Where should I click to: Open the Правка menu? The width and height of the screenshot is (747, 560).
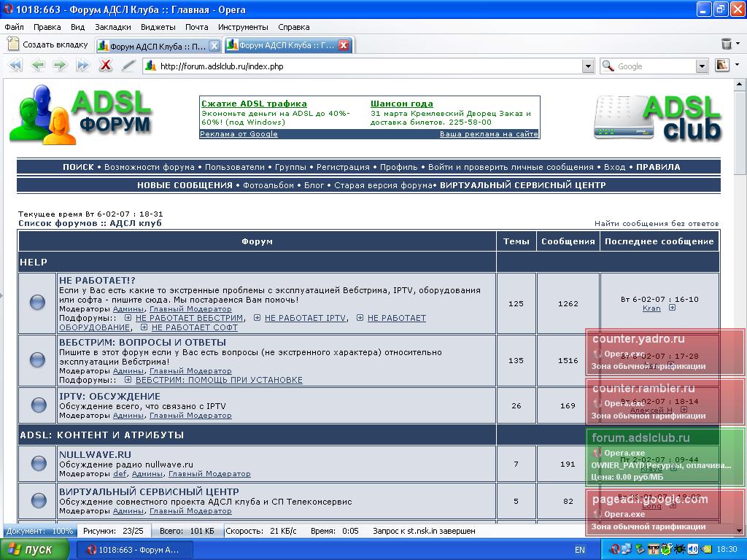(47, 27)
